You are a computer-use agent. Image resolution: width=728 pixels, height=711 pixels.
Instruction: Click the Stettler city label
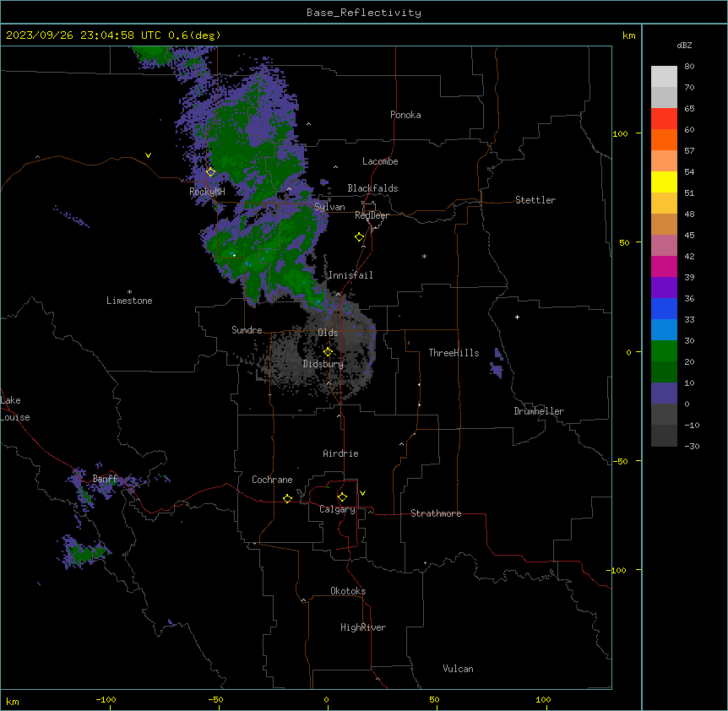point(535,200)
